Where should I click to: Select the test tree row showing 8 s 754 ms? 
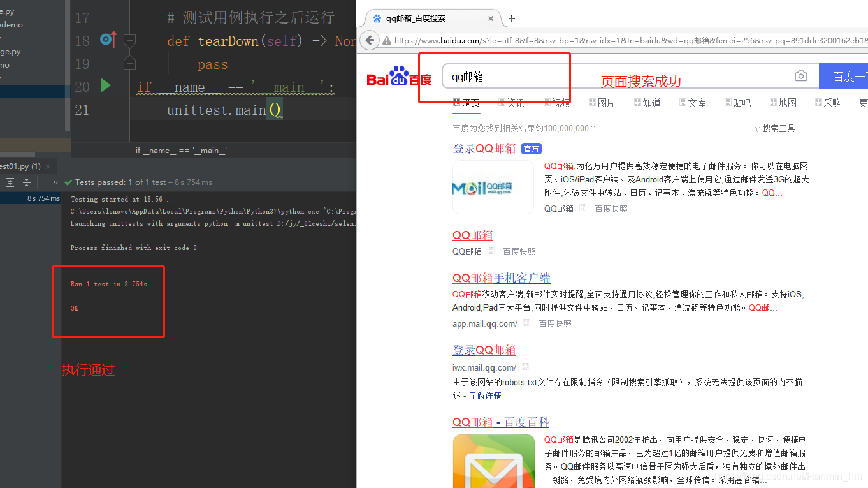click(x=31, y=198)
